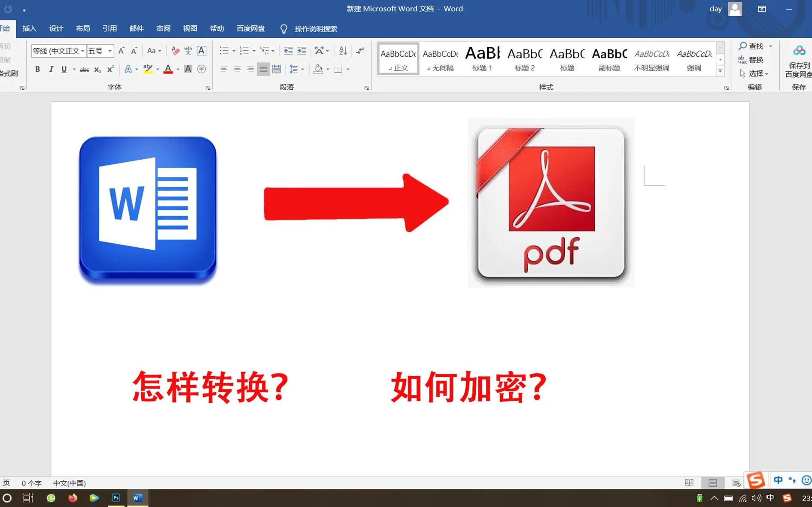Apply distributed alignment icon
This screenshot has height=507, width=812.
(x=277, y=69)
